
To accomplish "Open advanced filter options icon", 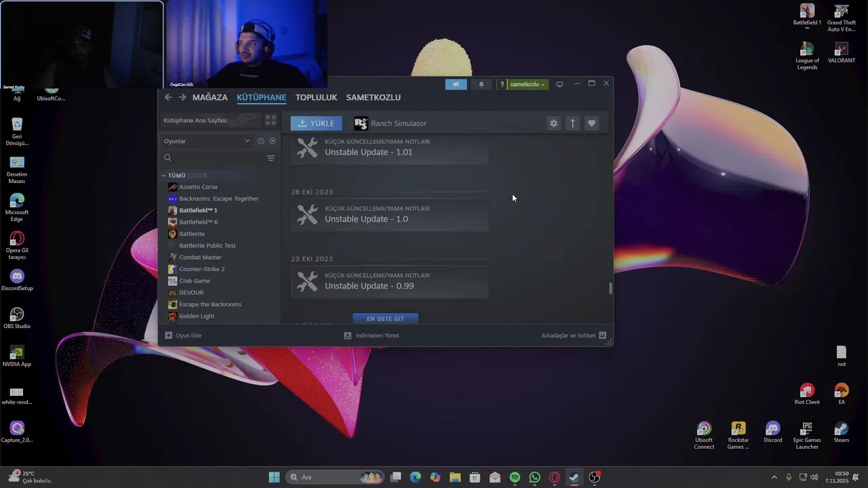I will [271, 158].
